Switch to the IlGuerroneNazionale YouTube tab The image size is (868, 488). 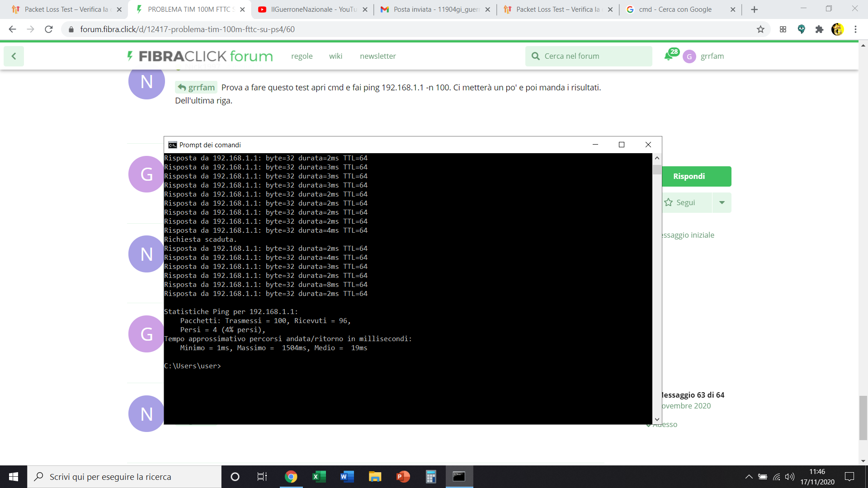click(x=311, y=9)
